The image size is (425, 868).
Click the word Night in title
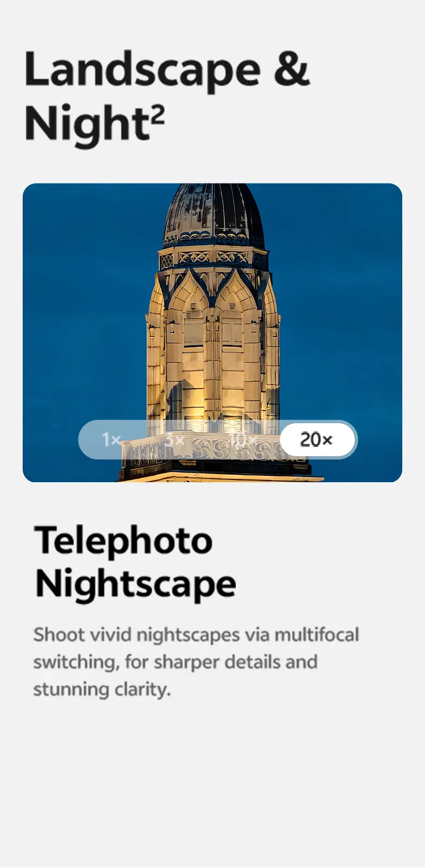click(87, 125)
